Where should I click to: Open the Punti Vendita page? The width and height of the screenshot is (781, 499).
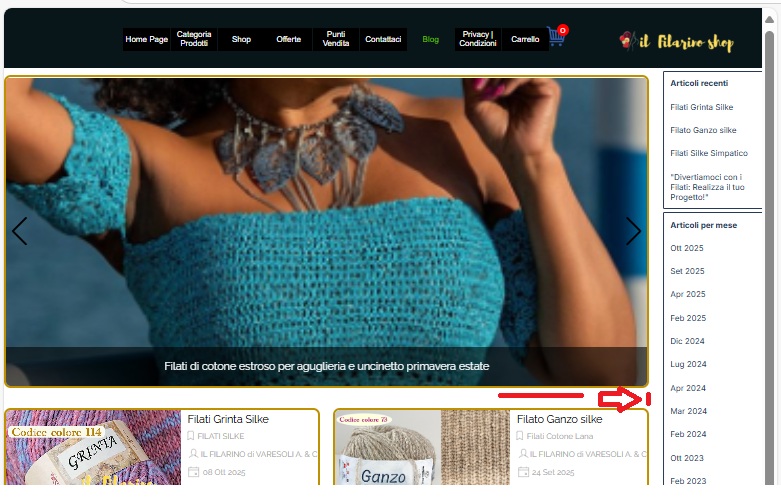[x=336, y=39]
